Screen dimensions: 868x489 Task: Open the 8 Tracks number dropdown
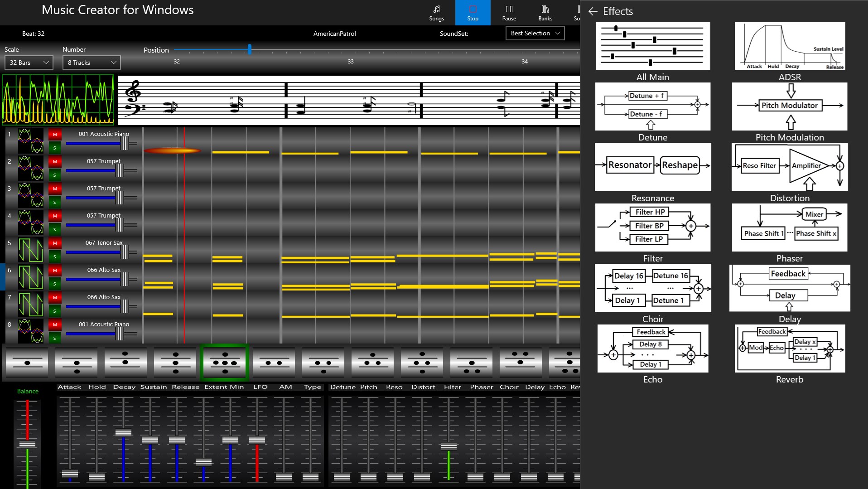[x=91, y=62]
